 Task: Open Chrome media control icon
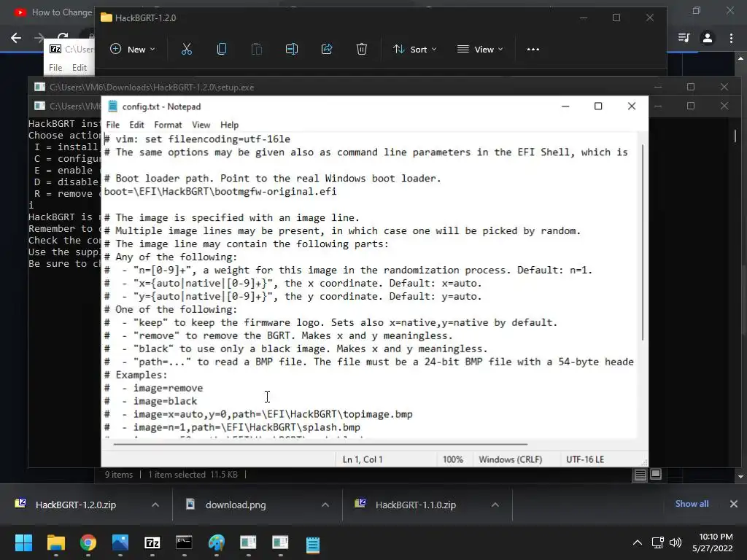click(x=684, y=38)
